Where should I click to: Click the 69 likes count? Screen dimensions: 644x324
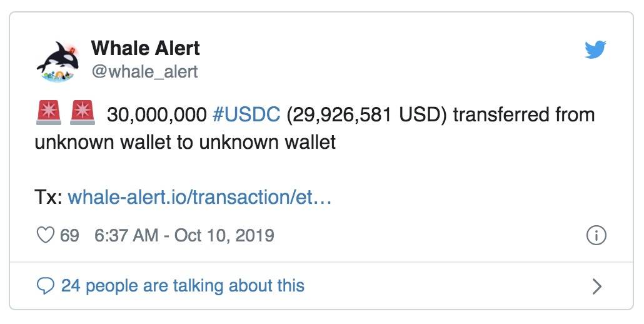tap(69, 235)
